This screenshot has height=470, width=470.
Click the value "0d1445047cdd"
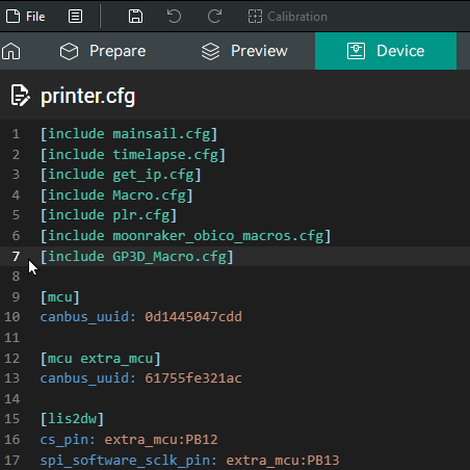[193, 317]
